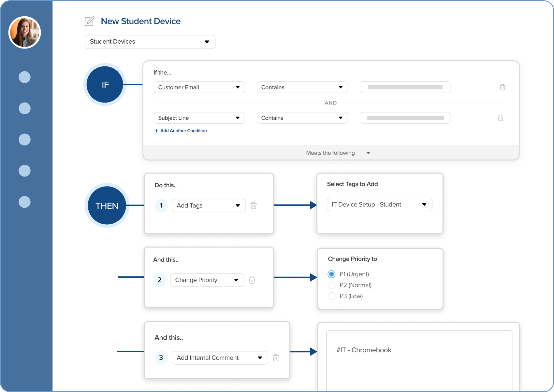The image size is (554, 392).
Task: Click the edit pencil icon beside title
Action: pos(89,21)
